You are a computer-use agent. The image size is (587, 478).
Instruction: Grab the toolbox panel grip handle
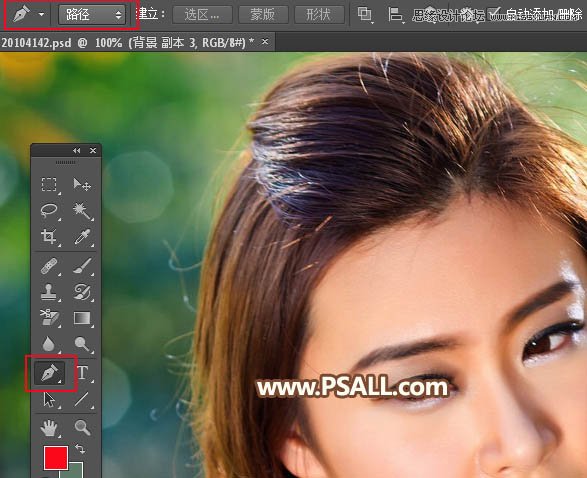tap(66, 162)
